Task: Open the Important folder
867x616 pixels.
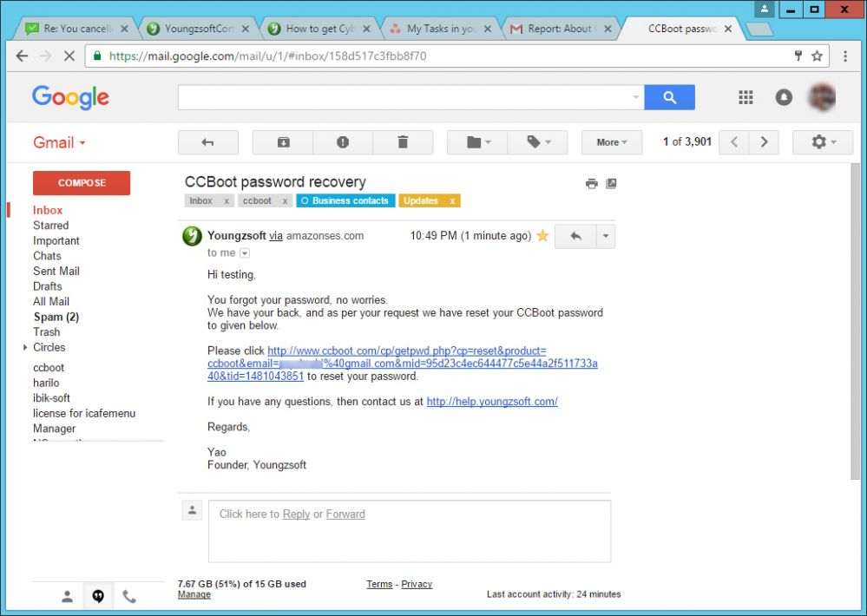Action: click(56, 240)
